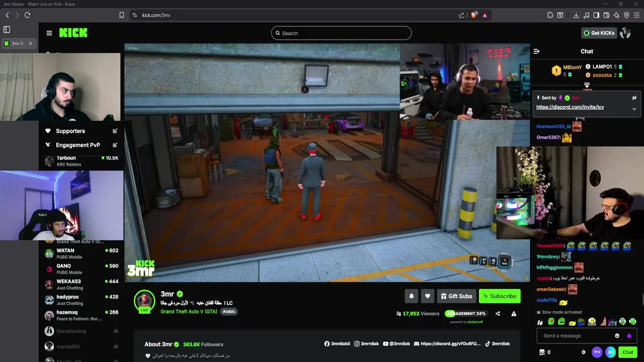This screenshot has height=362, width=644.
Task: Open hazemxq channel in sidebar
Action: (81, 316)
